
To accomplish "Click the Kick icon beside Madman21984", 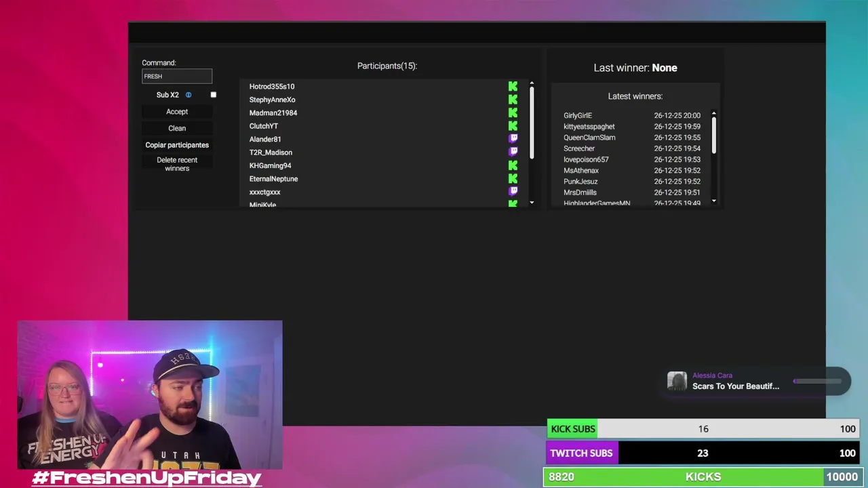I will (513, 113).
